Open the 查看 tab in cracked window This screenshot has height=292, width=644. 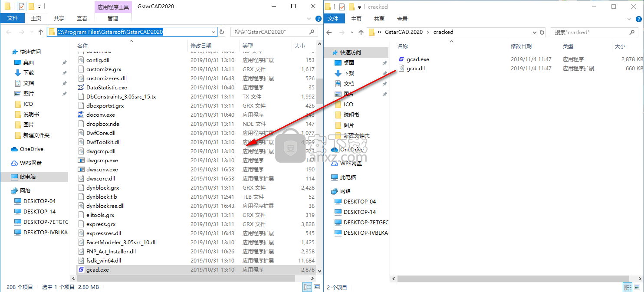402,19
